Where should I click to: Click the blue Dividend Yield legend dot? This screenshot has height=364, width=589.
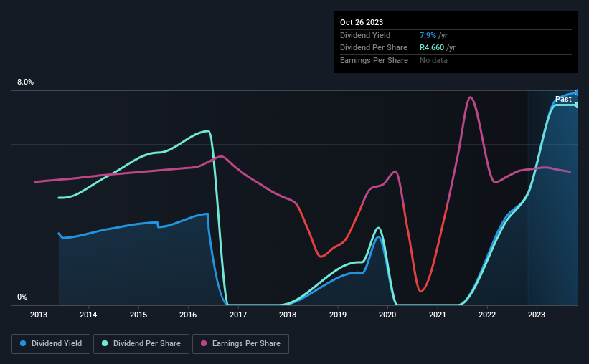[23, 343]
